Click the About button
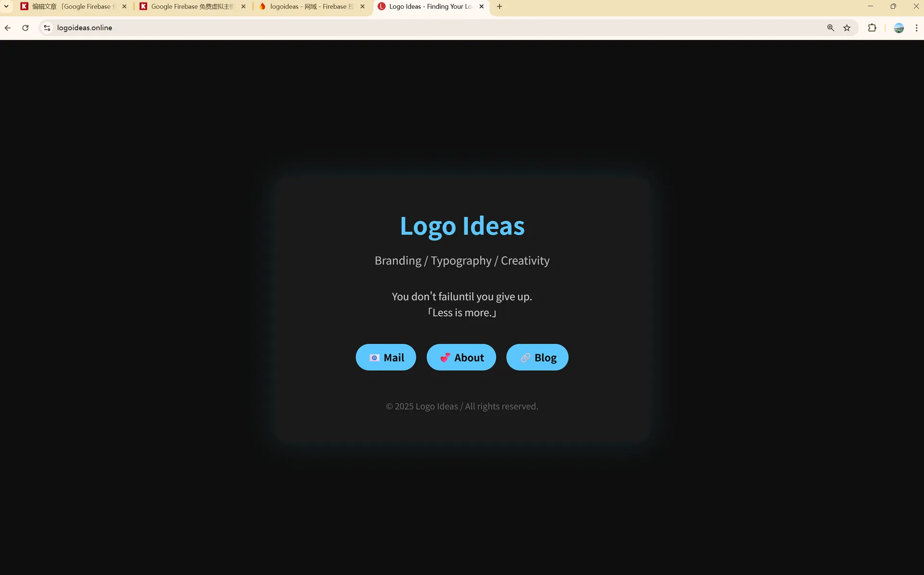Viewport: 924px width, 575px height. pos(461,357)
